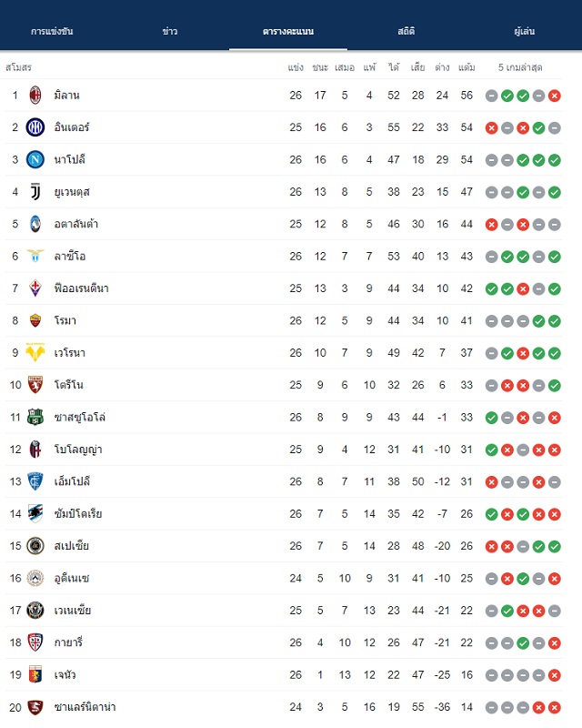Click the Napoli club badge
582x728 pixels.
[35, 160]
